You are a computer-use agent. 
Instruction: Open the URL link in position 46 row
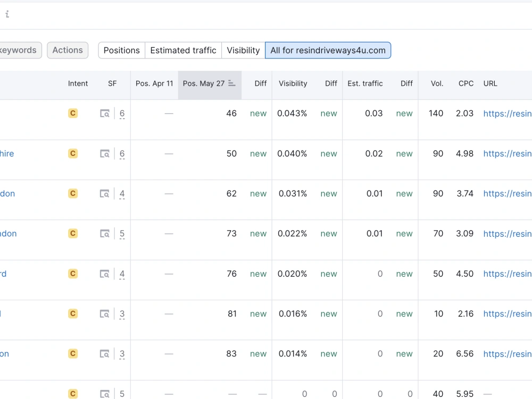pyautogui.click(x=508, y=113)
